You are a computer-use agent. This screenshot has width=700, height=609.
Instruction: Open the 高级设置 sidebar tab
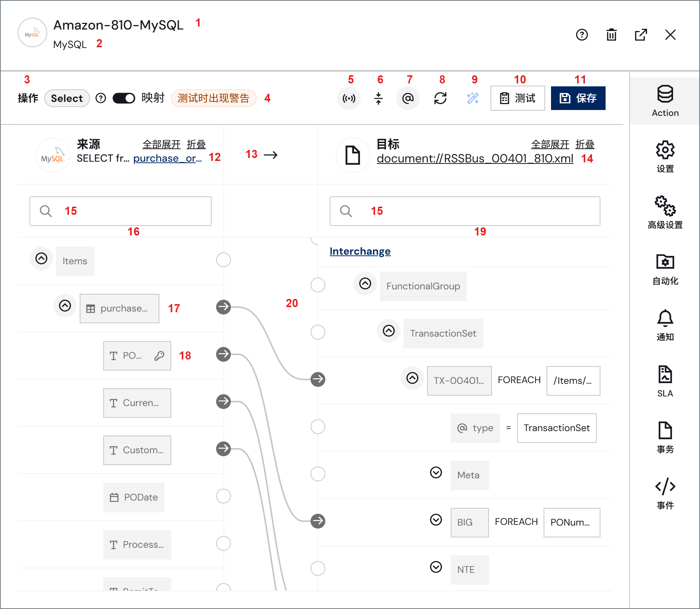[x=665, y=213]
